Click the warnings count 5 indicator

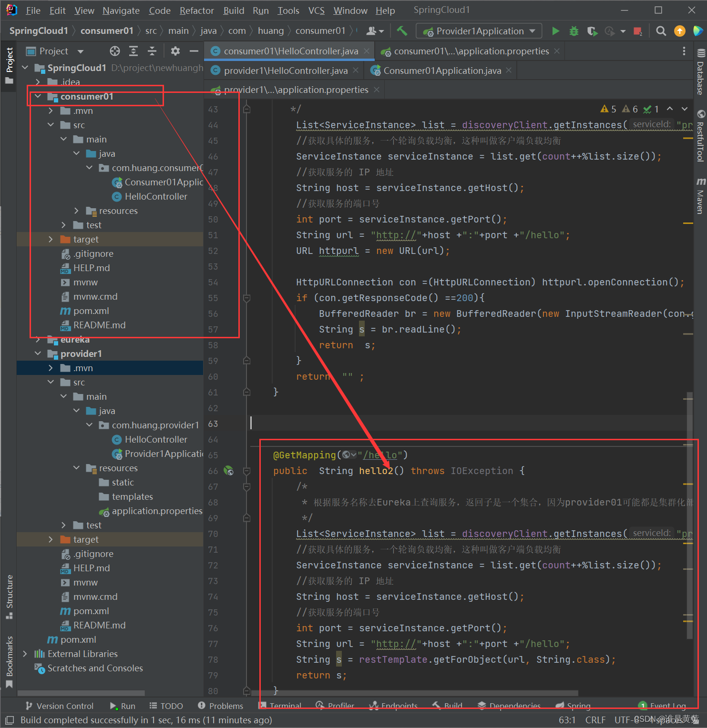608,109
